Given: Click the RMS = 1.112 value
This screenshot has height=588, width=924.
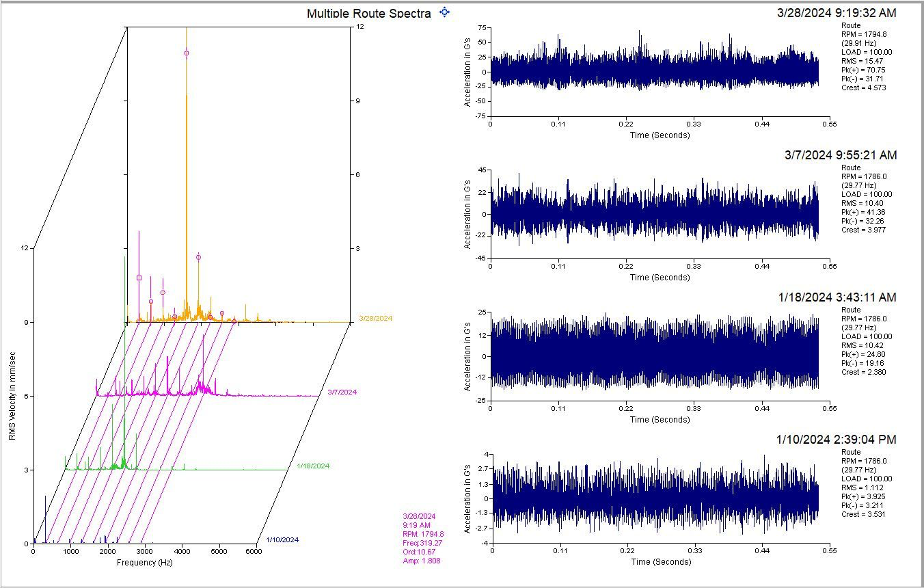Looking at the screenshot, I should pos(862,487).
